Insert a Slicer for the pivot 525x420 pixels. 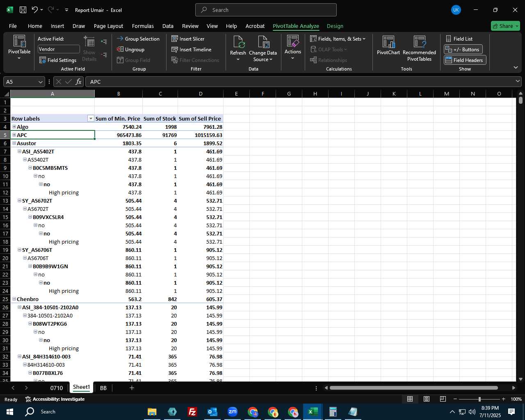point(188,39)
